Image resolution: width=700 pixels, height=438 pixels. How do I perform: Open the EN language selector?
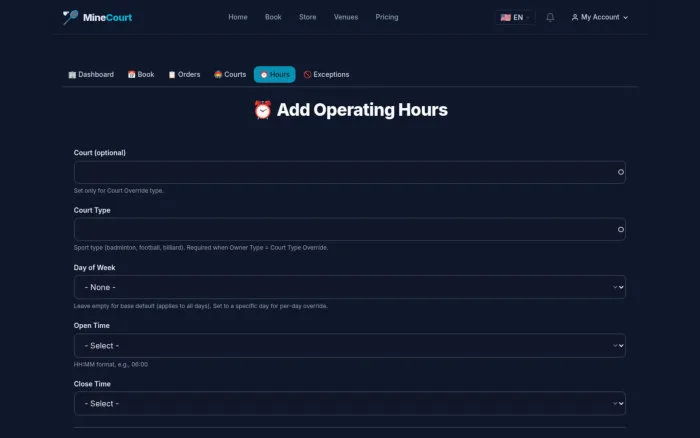pos(515,17)
